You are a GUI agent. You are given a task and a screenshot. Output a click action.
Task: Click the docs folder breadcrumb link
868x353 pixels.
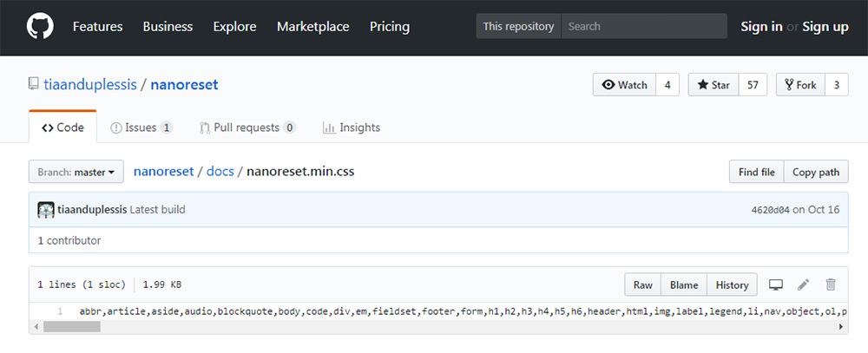point(220,171)
